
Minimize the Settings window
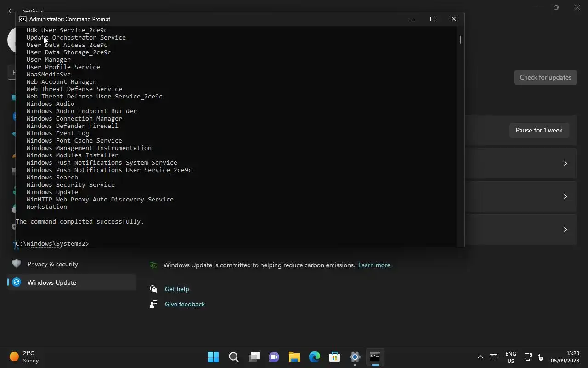pos(535,7)
